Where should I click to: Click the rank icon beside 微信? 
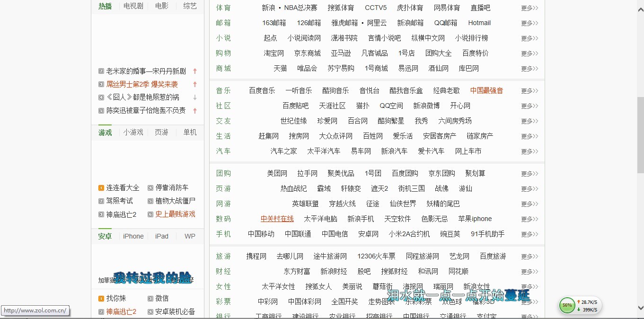[150, 299]
